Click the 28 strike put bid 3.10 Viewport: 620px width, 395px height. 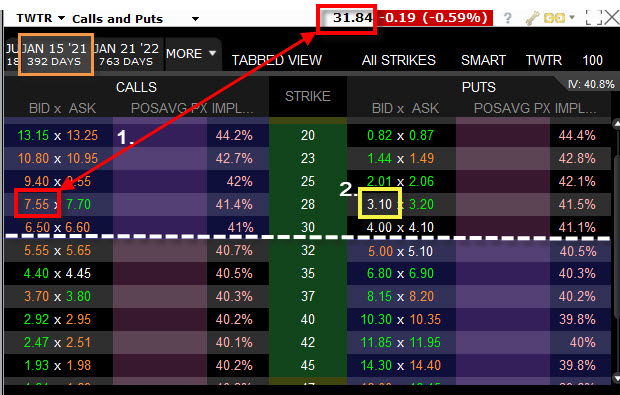pos(380,204)
